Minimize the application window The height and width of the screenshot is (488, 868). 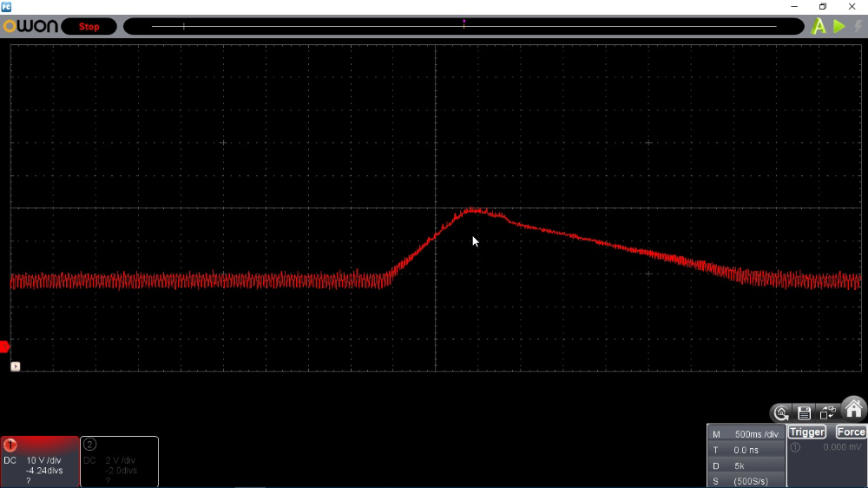(x=794, y=7)
